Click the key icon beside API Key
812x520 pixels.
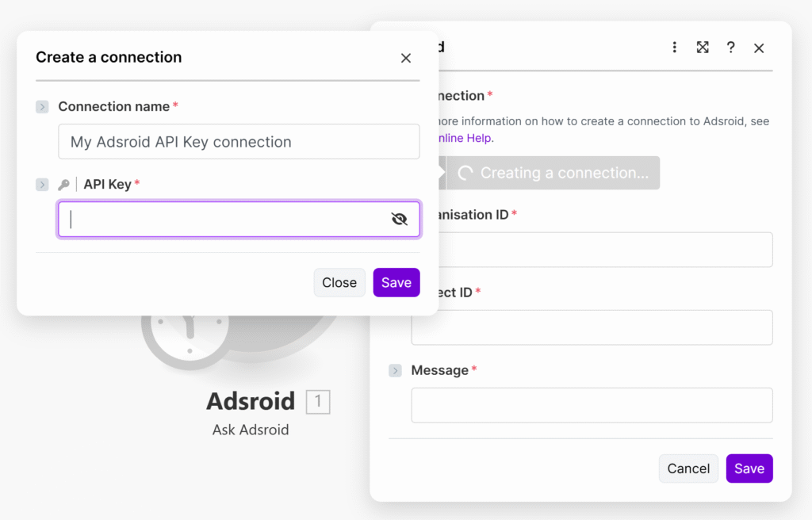(x=64, y=185)
